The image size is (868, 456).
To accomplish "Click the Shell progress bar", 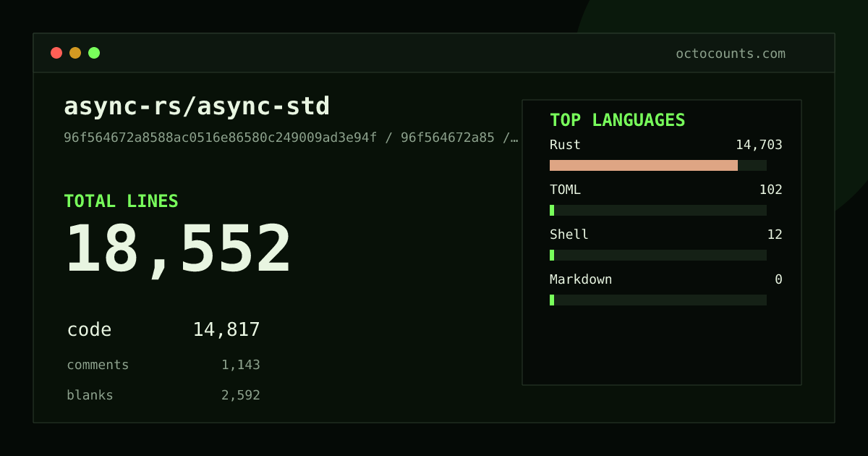I will tap(658, 255).
